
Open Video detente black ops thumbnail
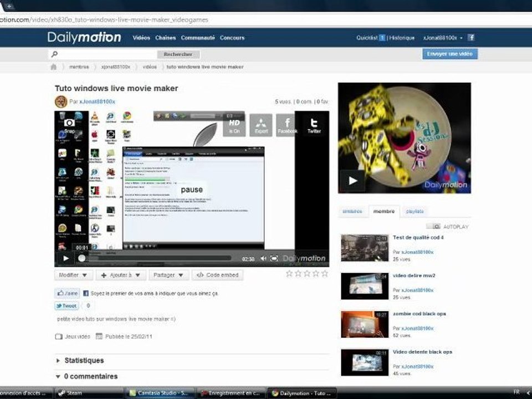coord(365,362)
